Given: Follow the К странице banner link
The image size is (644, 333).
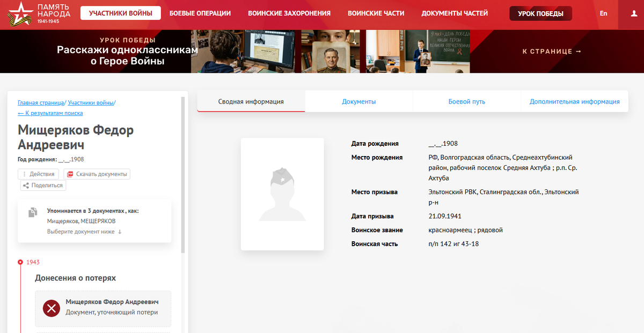Looking at the screenshot, I should pos(552,51).
